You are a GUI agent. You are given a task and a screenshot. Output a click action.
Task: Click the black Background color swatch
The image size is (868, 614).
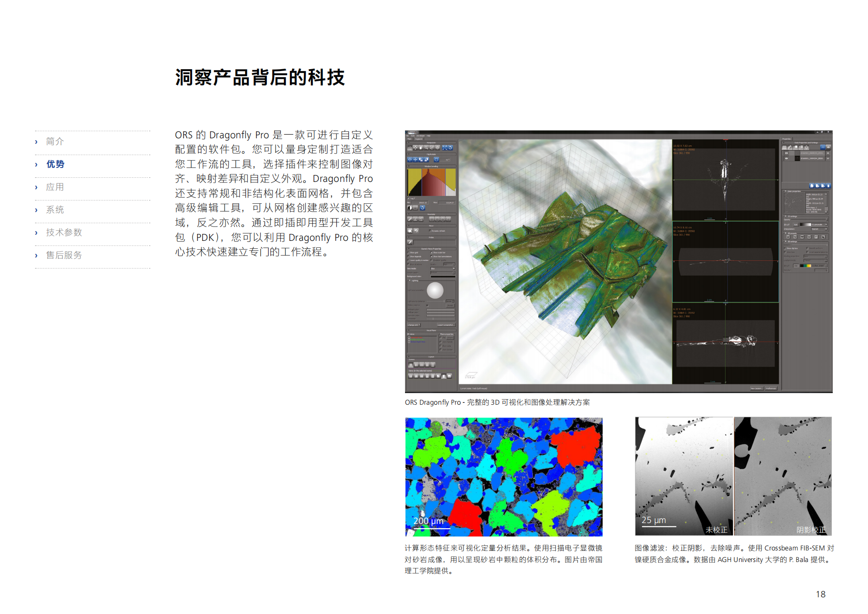click(x=443, y=277)
